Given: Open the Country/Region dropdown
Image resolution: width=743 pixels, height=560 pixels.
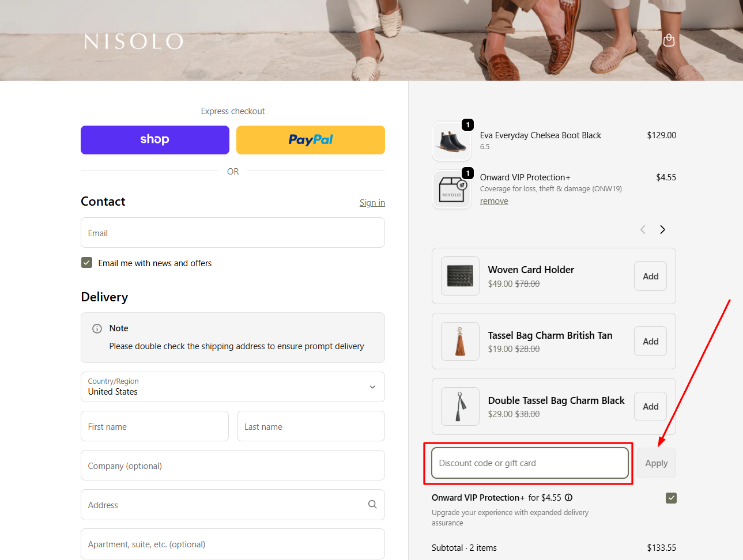Looking at the screenshot, I should 232,387.
